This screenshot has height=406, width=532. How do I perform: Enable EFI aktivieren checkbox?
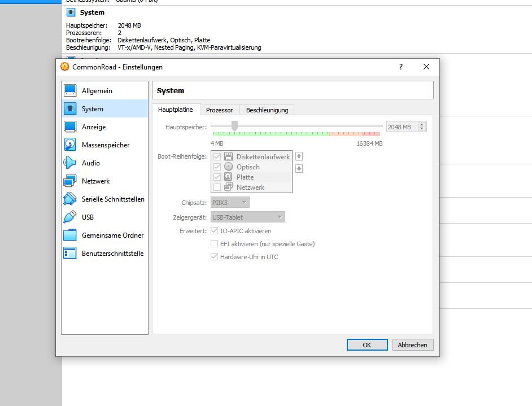click(215, 244)
